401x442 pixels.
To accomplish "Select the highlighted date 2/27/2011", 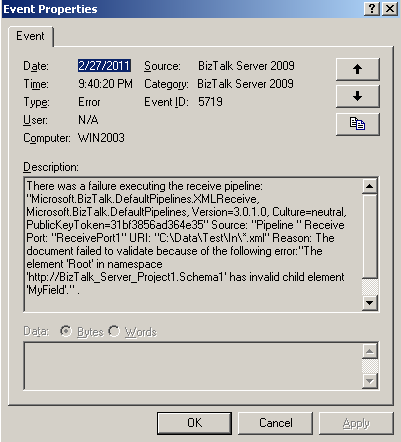I will [104, 66].
